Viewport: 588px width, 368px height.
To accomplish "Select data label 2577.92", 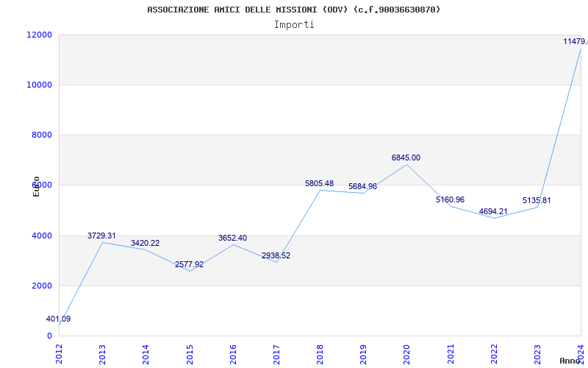I will [189, 264].
